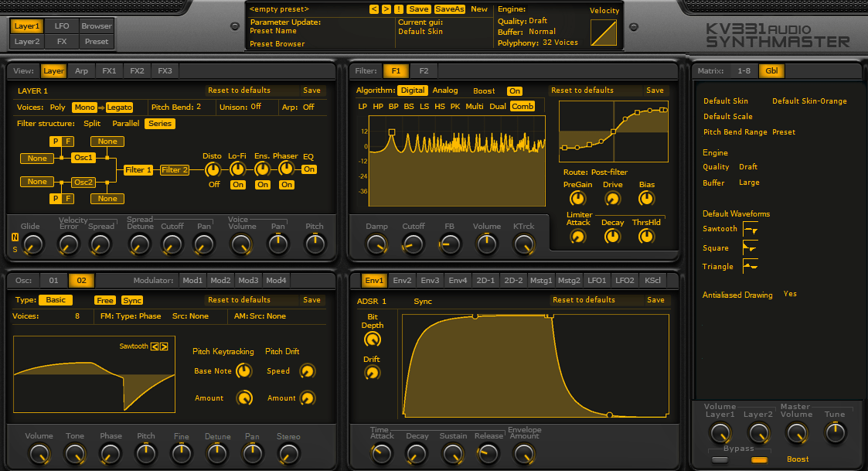Open the LFO tab at top left
Screen dimensions: 868x471
pos(62,26)
